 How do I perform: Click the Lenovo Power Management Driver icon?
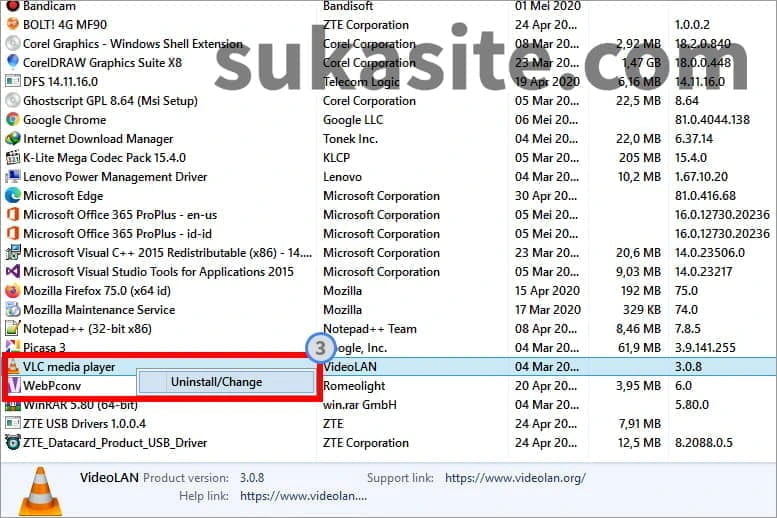12,176
